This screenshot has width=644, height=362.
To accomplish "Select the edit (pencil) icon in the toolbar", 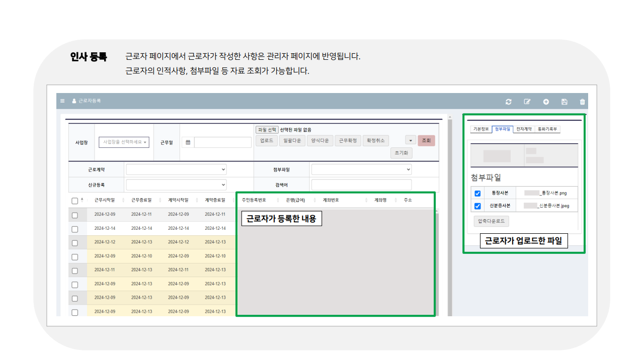I will 527,102.
